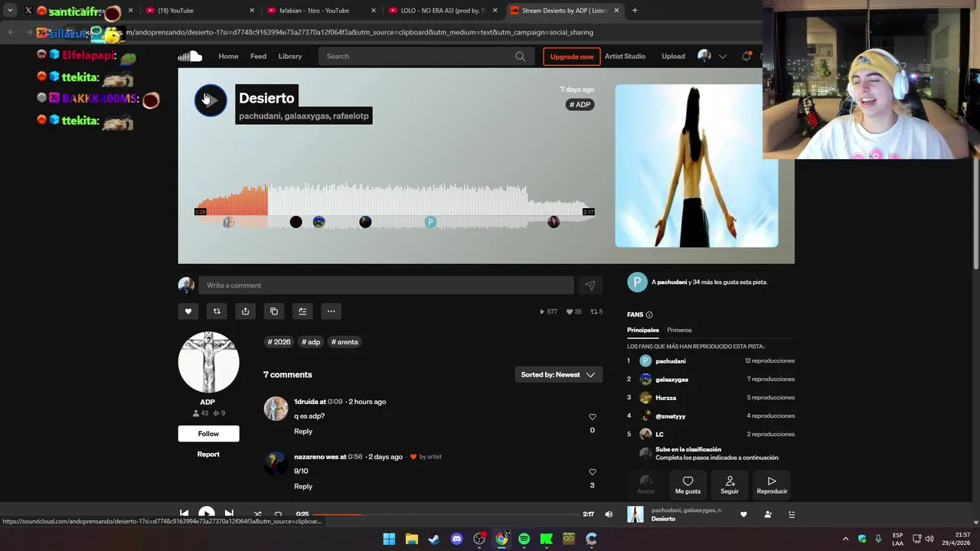This screenshot has width=980, height=551.
Task: Click the large play button beside Desierto title
Action: click(x=211, y=100)
